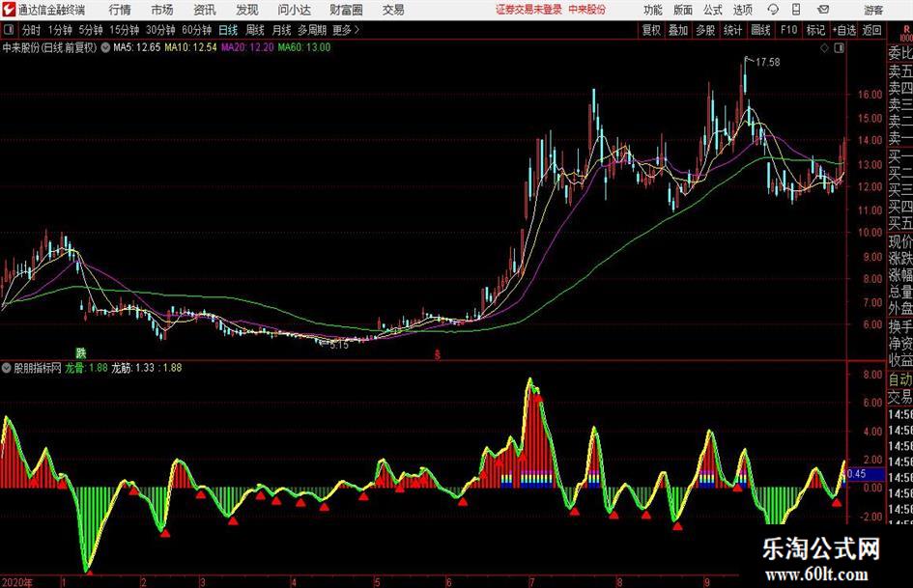The width and height of the screenshot is (913, 588).
Task: Open the 资讯 menu
Action: point(205,10)
